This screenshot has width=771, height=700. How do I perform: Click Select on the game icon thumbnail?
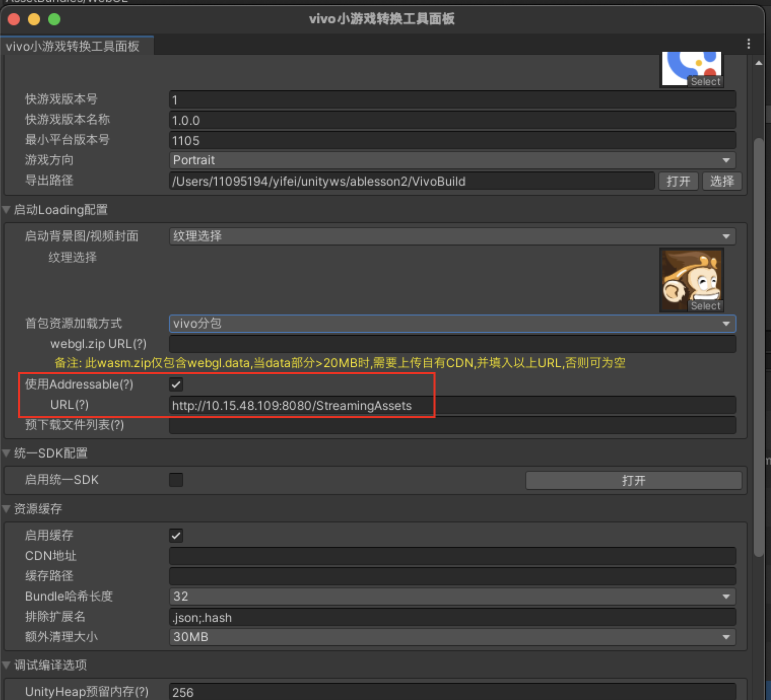pyautogui.click(x=706, y=81)
